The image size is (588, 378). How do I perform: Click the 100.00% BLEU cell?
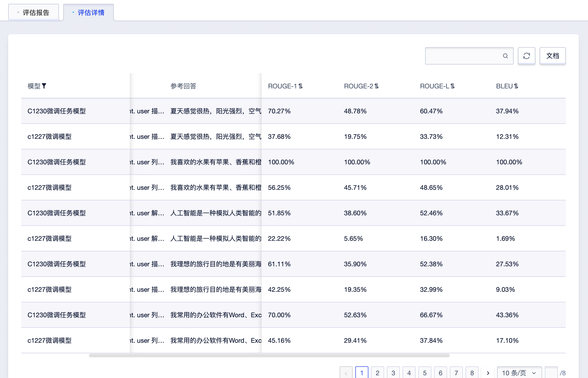[x=509, y=162]
